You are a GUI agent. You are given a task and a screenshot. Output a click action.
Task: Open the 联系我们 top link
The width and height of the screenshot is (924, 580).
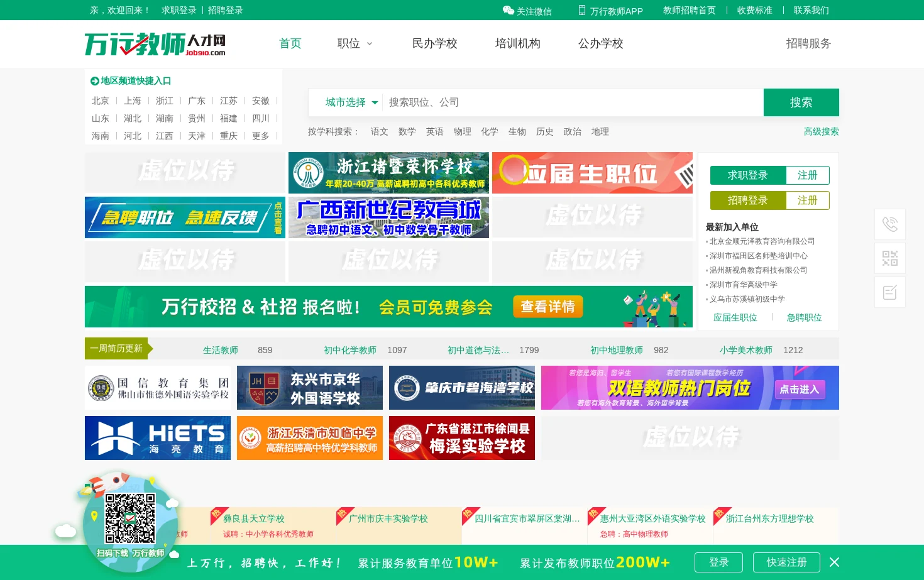tap(811, 10)
